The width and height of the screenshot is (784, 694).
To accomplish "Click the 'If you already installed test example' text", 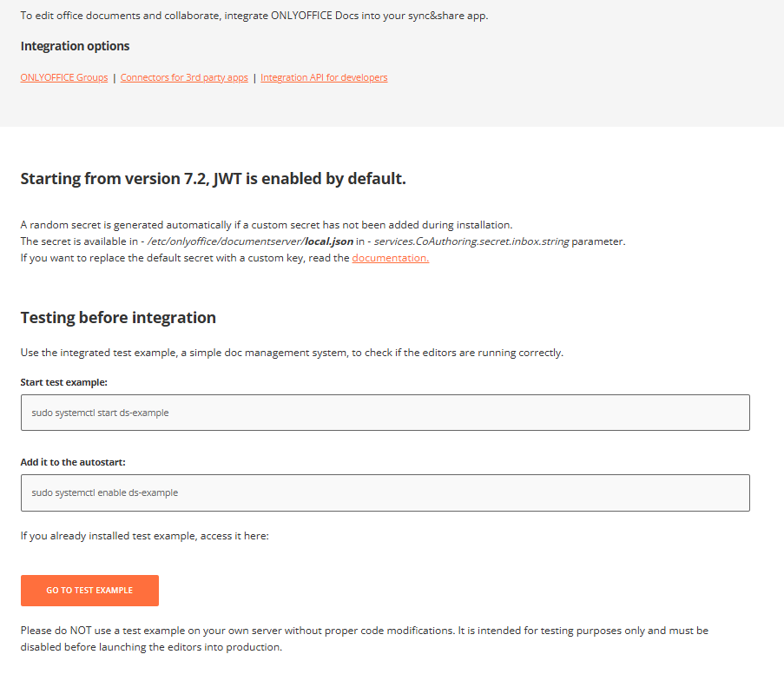I will point(144,536).
